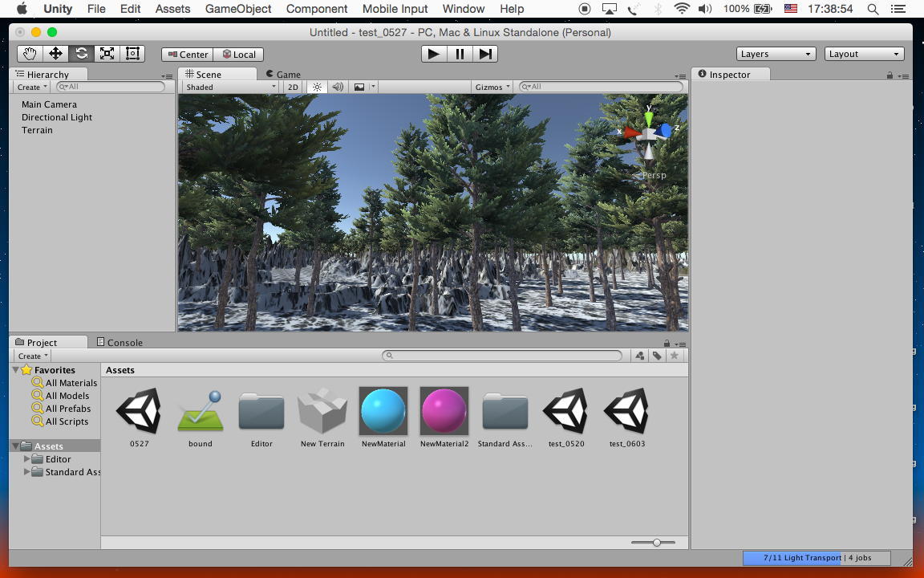Select the Move tool
This screenshot has height=578, width=924.
pyautogui.click(x=55, y=54)
